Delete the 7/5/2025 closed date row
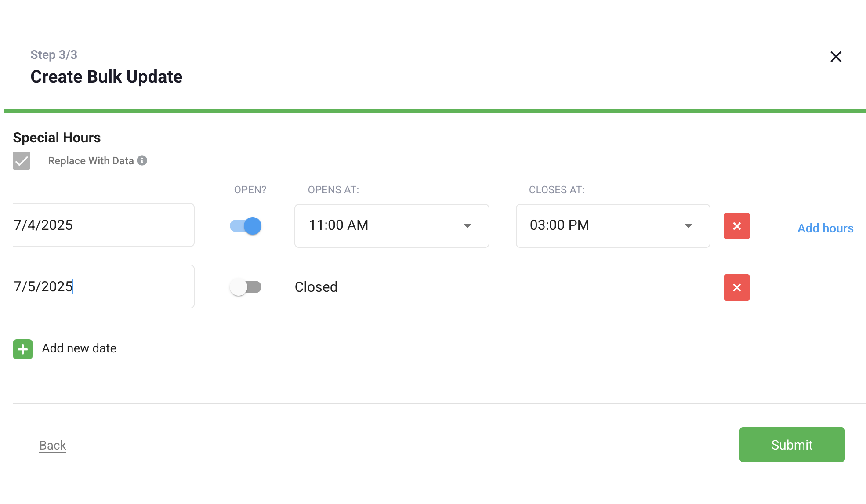 click(x=737, y=287)
